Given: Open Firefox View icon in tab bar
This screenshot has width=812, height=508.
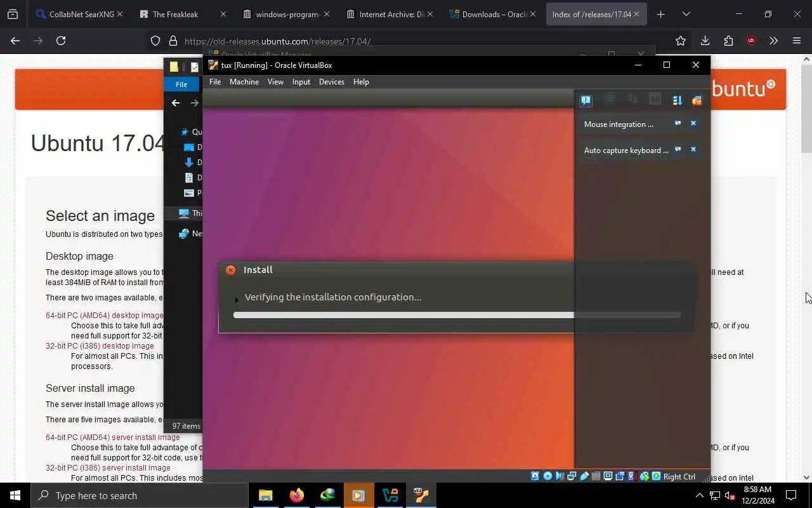Looking at the screenshot, I should coord(13,14).
